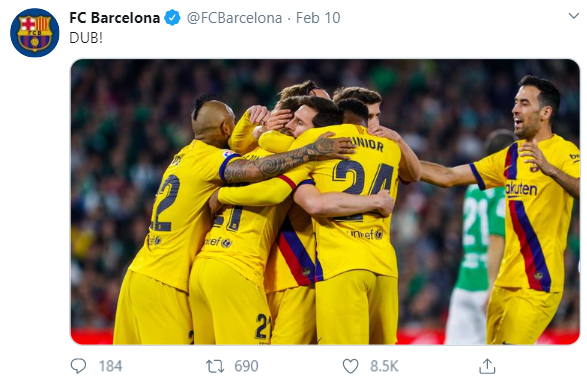The image size is (587, 383).
Task: Like the tweet with the heart icon
Action: (351, 366)
